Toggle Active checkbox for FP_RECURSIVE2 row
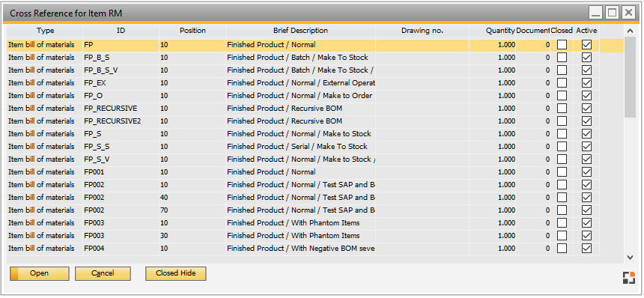 tap(586, 121)
